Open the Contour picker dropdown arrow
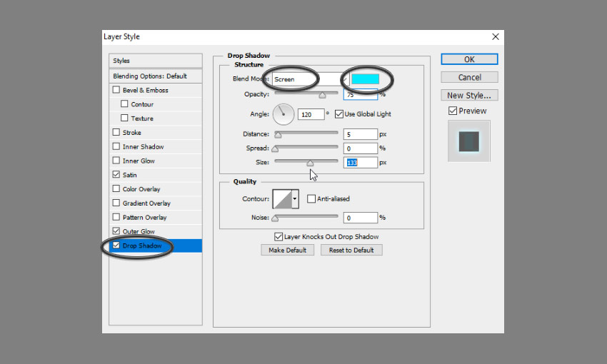 (x=295, y=199)
